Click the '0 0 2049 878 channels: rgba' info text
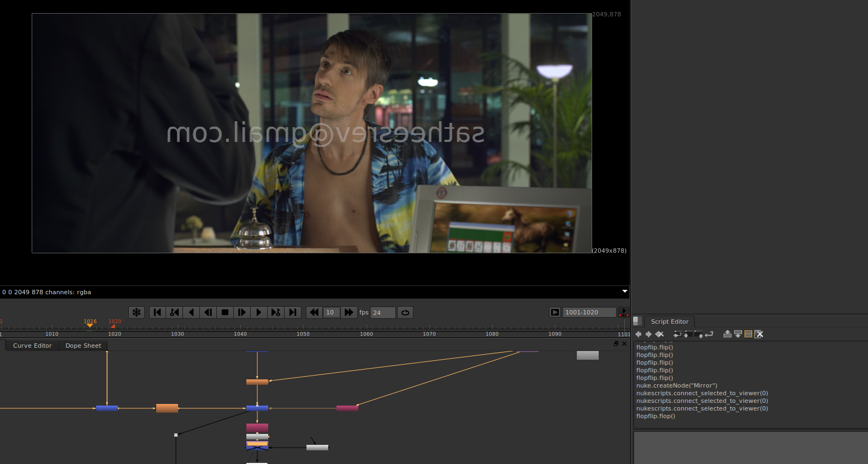This screenshot has height=464, width=868. 46,292
